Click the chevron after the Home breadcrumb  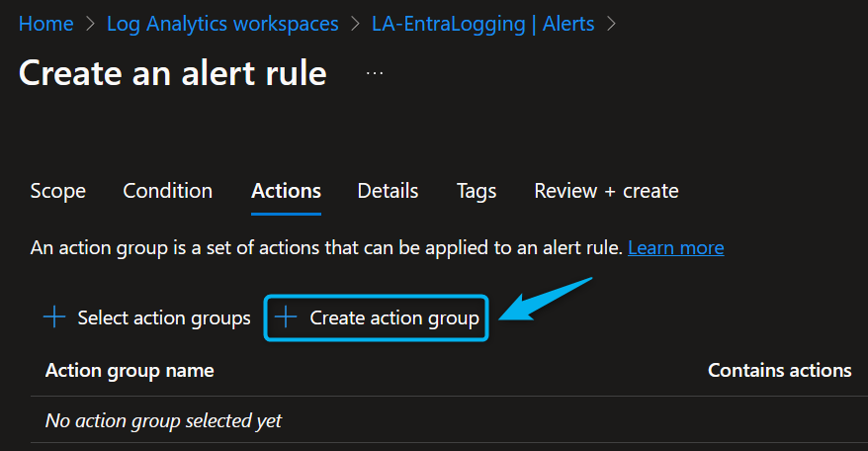coord(90,23)
